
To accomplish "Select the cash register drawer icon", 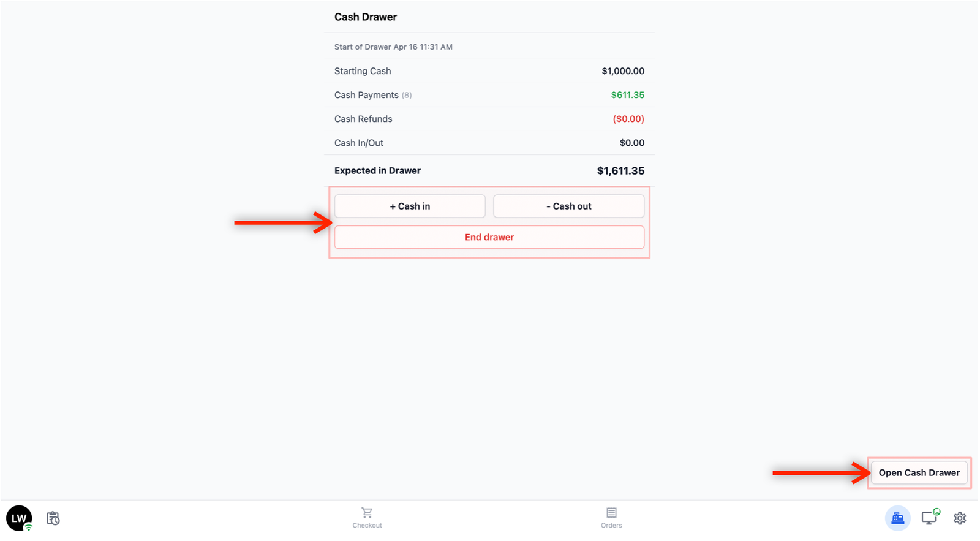I will [897, 518].
